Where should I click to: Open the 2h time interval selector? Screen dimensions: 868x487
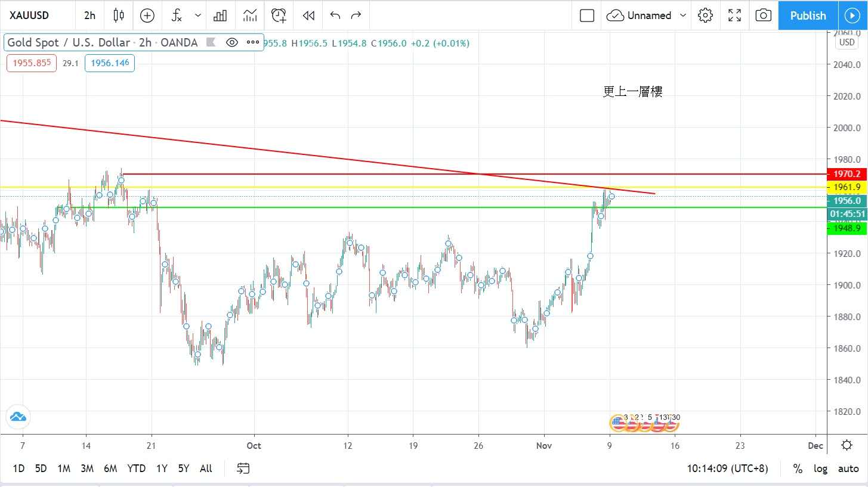pos(89,15)
